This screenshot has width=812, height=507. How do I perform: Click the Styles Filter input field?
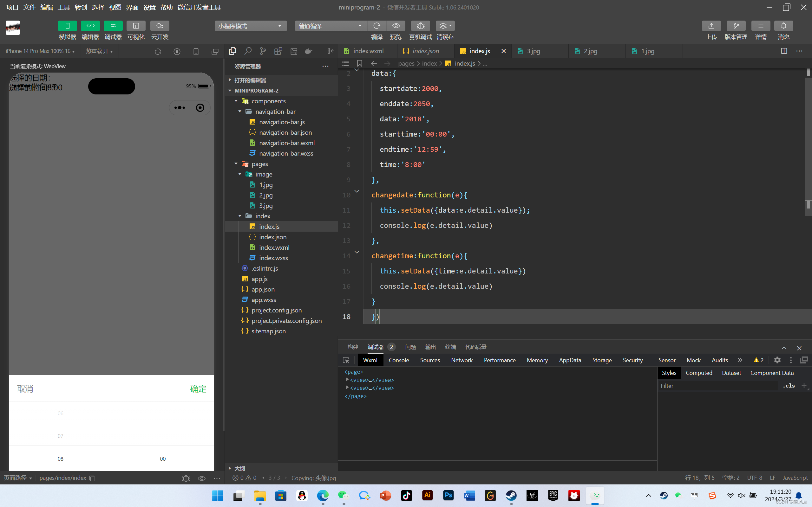[x=718, y=386]
